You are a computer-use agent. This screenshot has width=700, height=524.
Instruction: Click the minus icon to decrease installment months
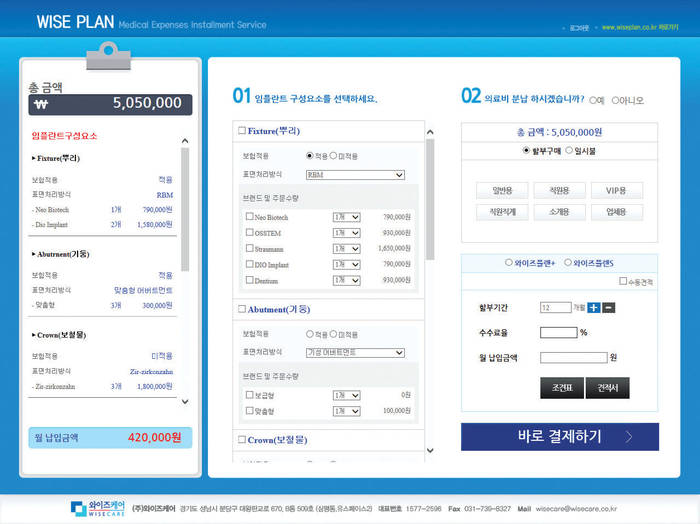pos(609,307)
